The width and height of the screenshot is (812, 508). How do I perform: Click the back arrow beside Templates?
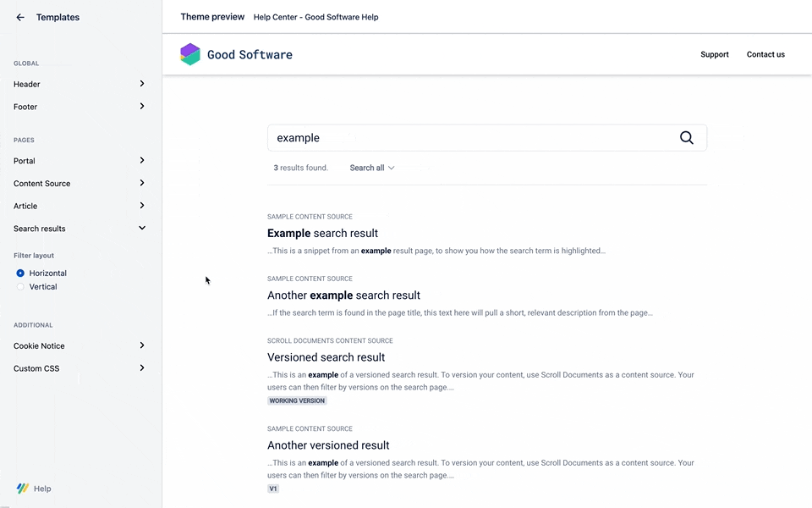20,17
